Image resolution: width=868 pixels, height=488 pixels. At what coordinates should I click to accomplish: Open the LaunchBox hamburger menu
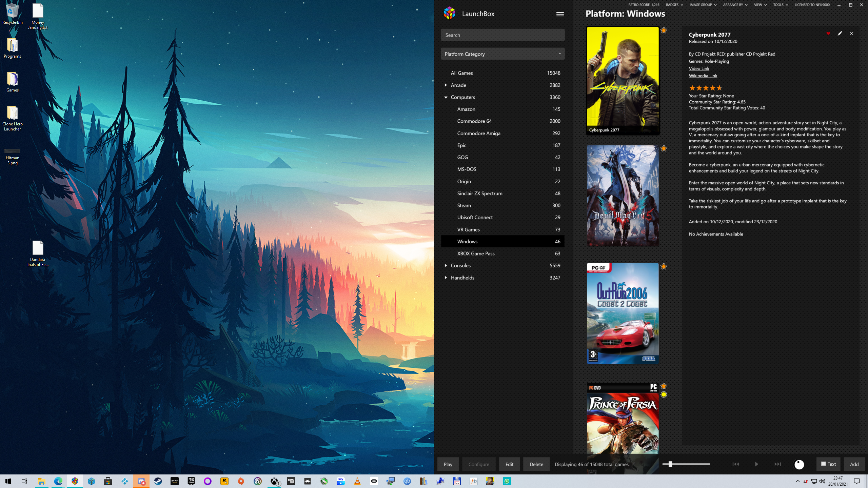click(x=560, y=14)
